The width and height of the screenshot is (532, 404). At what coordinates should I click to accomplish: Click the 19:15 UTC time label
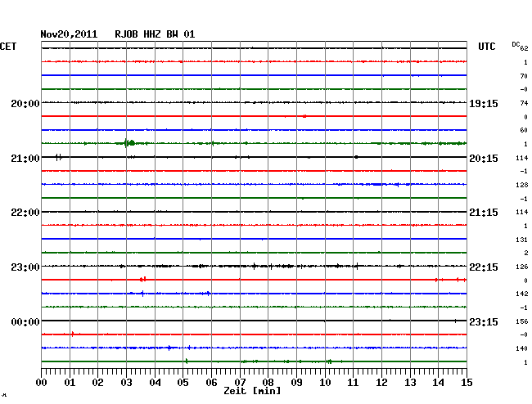pyautogui.click(x=484, y=103)
